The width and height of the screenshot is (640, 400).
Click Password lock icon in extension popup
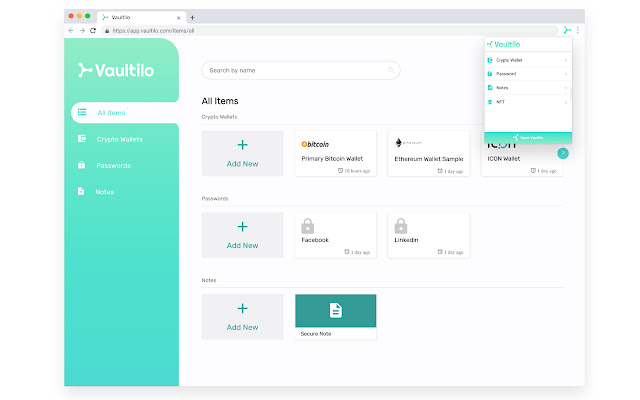[490, 74]
